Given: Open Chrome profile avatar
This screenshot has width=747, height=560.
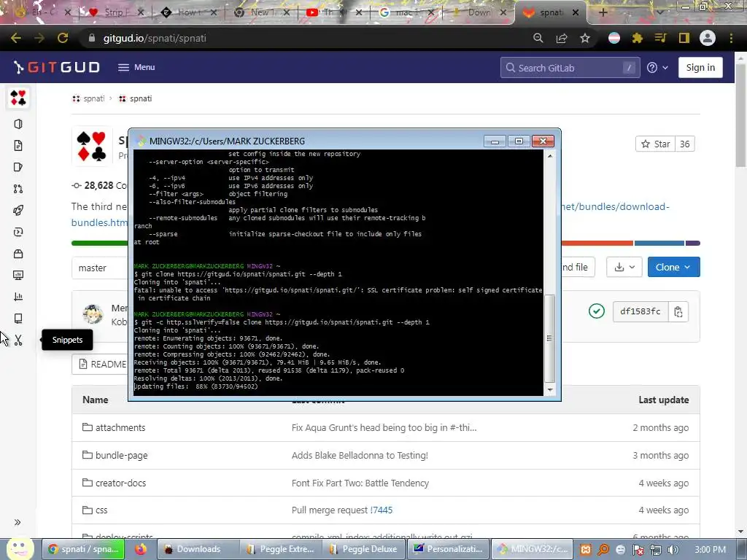Looking at the screenshot, I should click(x=708, y=38).
